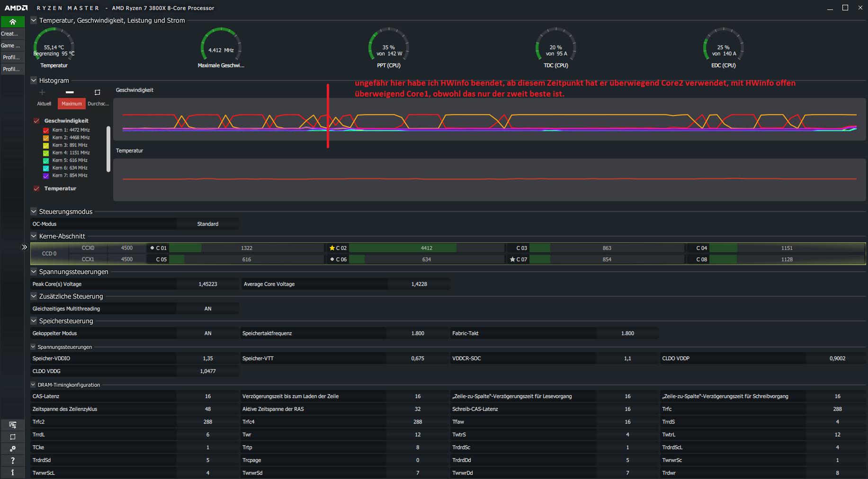Click the C 04 core load bar
Image resolution: width=868 pixels, height=479 pixels.
click(x=787, y=248)
